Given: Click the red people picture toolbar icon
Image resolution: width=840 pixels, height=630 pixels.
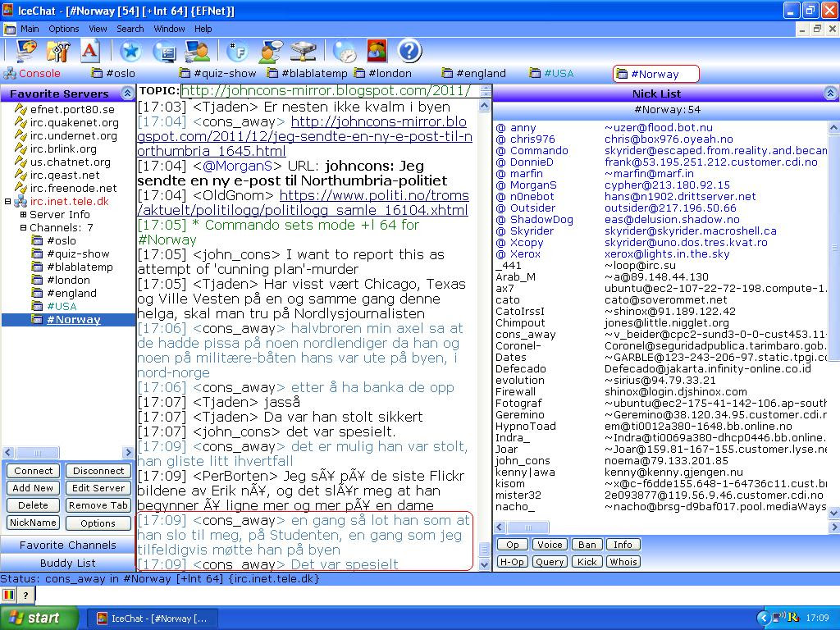Looking at the screenshot, I should (377, 52).
